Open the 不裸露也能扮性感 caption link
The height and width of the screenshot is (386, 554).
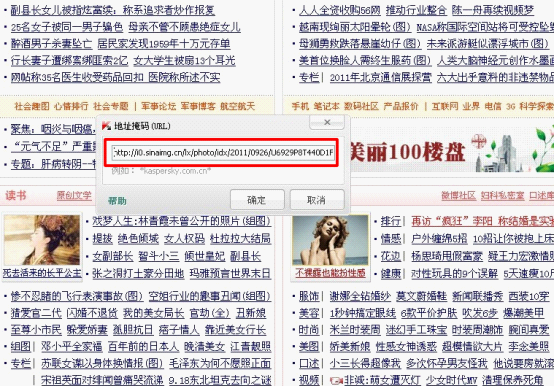pos(330,273)
